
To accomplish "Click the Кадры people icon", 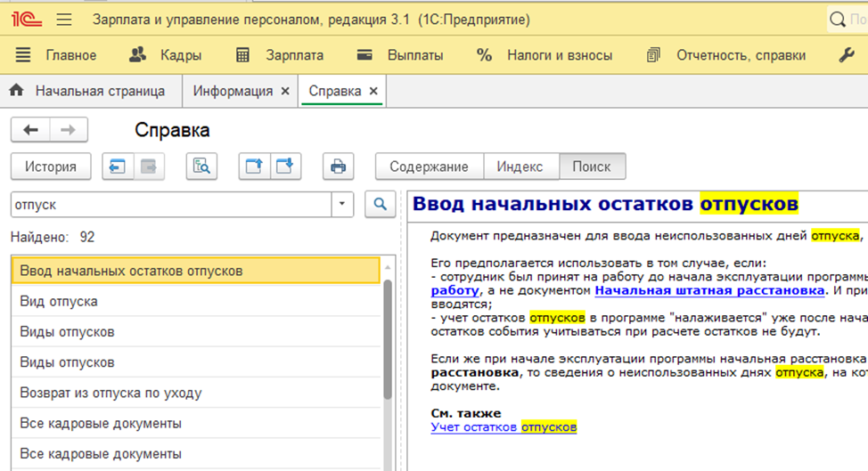I will 137,54.
